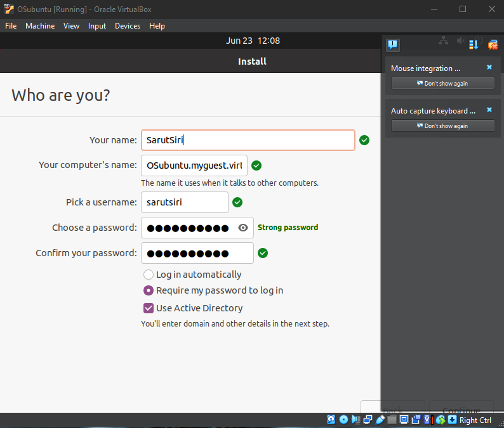The height and width of the screenshot is (428, 504).
Task: Click the optical disc status icon
Action: (343, 420)
